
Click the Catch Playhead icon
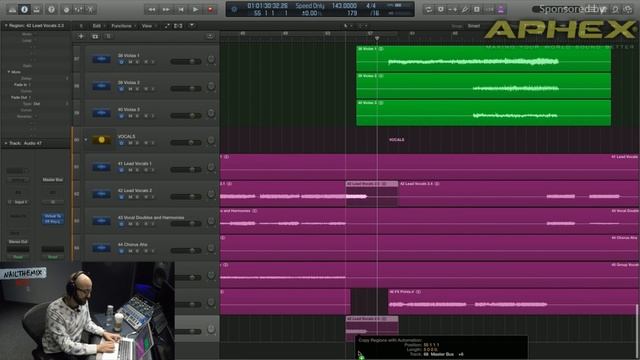pyautogui.click(x=191, y=26)
